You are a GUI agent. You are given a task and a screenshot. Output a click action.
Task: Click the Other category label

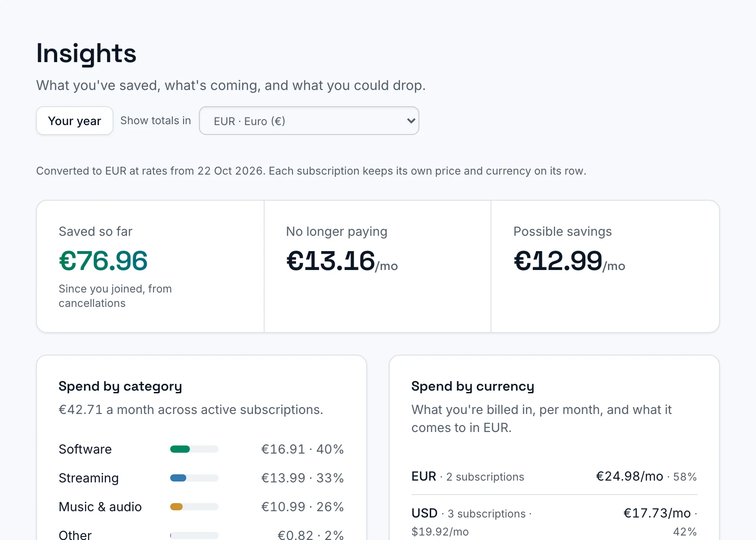[75, 535]
